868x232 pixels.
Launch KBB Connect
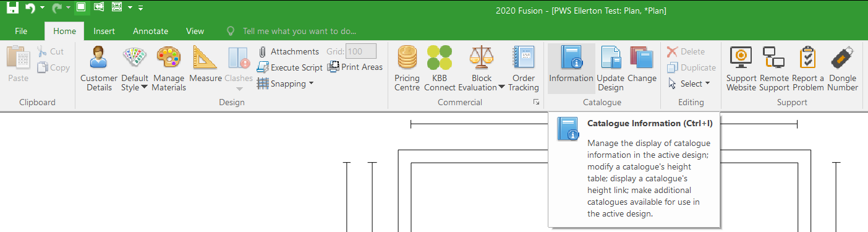click(x=440, y=69)
